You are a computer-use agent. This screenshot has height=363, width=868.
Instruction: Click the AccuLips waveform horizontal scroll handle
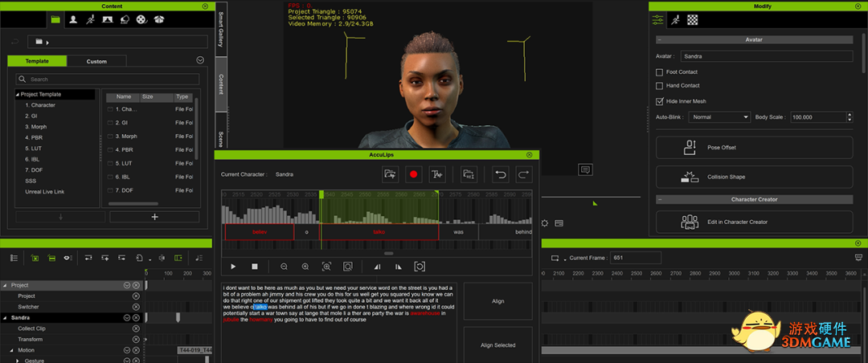click(389, 254)
